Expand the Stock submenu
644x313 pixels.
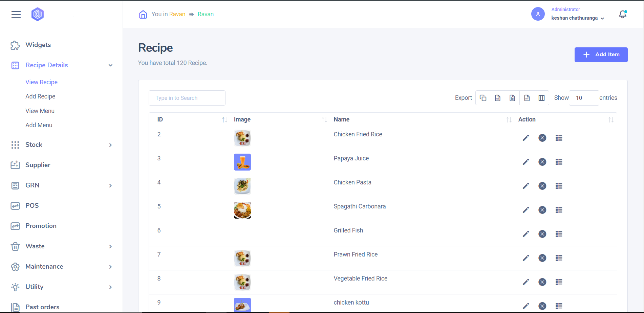[110, 145]
